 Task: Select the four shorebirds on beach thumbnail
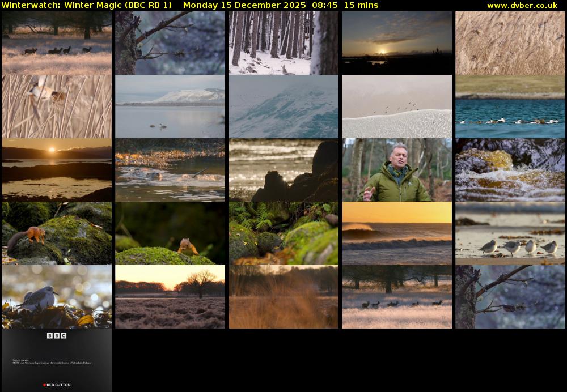[x=510, y=233]
